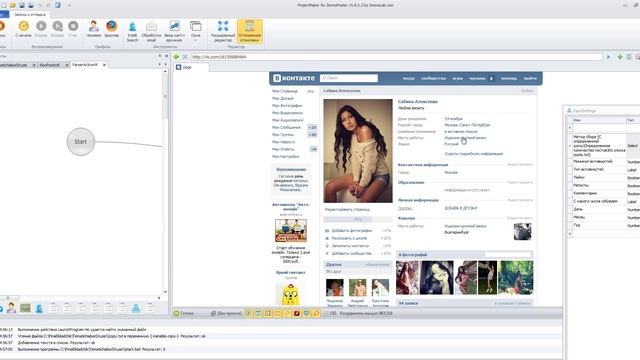The width and height of the screenshot is (640, 360).
Task: Open "Мои Настройки" in VK sidebar
Action: [286, 156]
